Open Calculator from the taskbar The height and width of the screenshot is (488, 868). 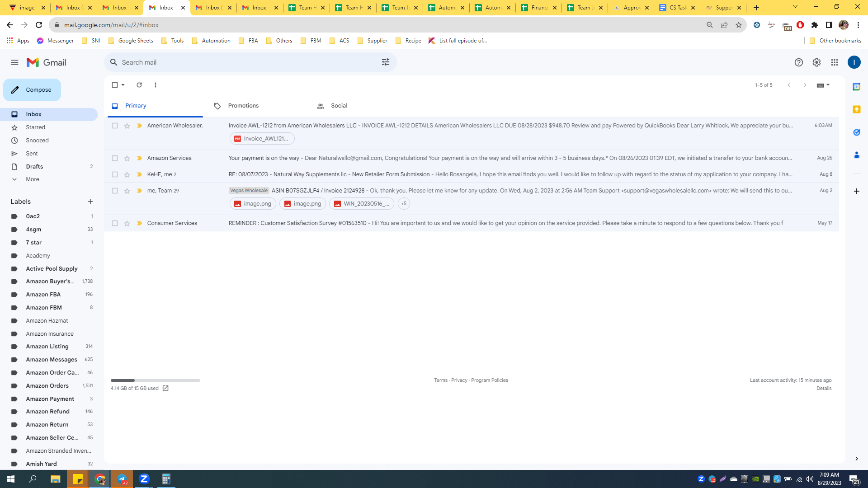pos(166,479)
